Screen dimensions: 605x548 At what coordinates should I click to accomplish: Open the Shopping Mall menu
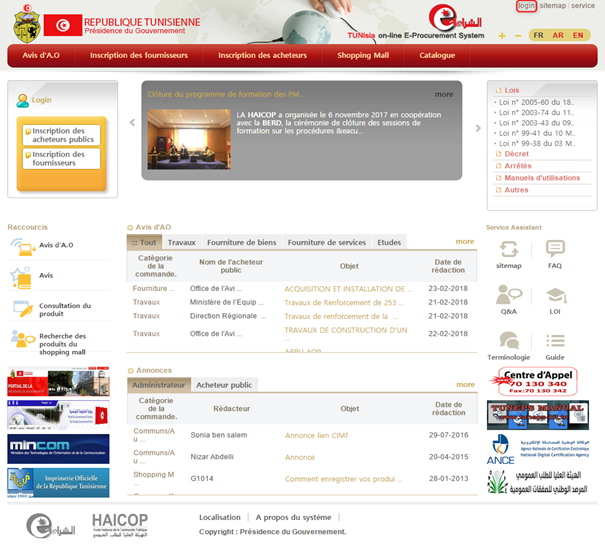click(x=362, y=55)
